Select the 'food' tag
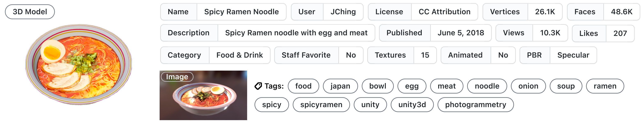The image size is (644, 122). (303, 86)
